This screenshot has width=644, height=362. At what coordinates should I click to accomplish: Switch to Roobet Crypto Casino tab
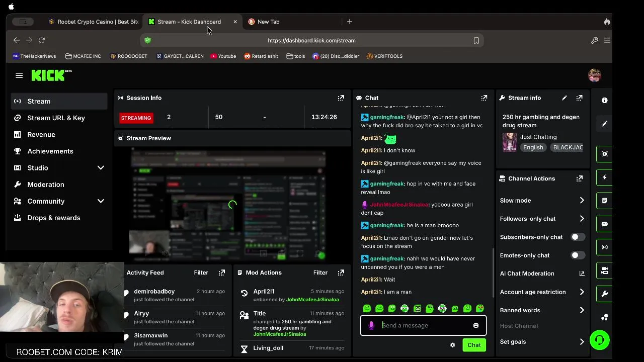(94, 22)
